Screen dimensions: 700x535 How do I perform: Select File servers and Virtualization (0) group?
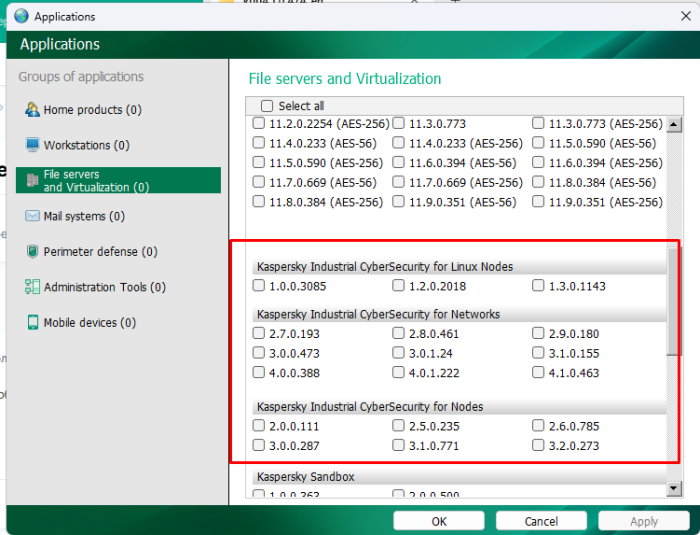(118, 180)
